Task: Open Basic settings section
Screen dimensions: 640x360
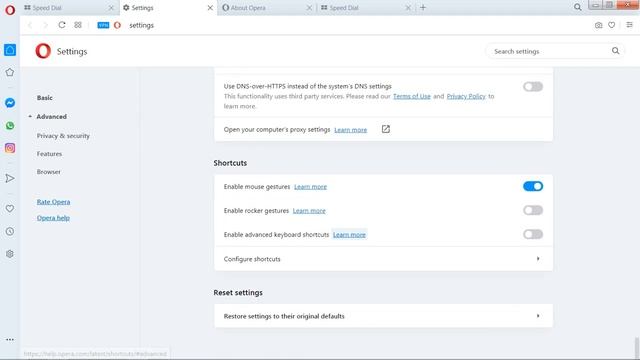Action: [x=44, y=98]
